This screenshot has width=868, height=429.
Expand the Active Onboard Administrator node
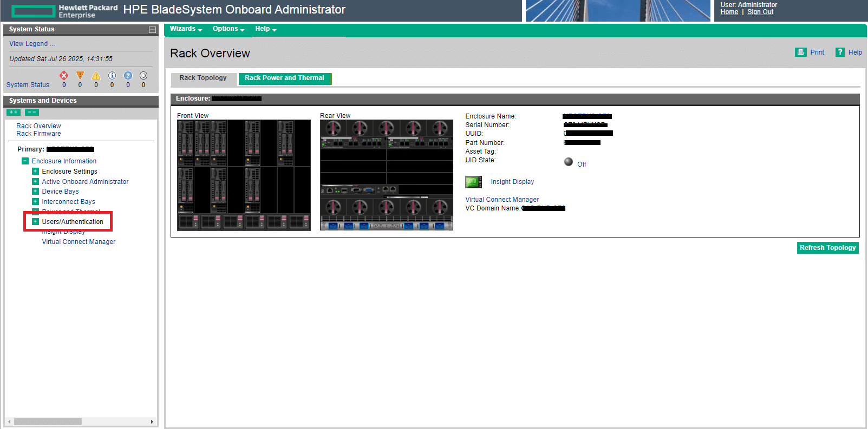pyautogui.click(x=35, y=182)
